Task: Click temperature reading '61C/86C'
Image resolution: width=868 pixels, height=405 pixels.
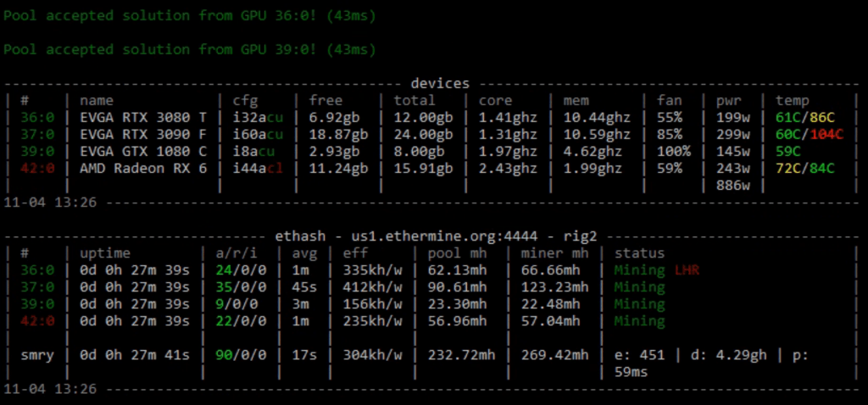Action: coord(805,117)
